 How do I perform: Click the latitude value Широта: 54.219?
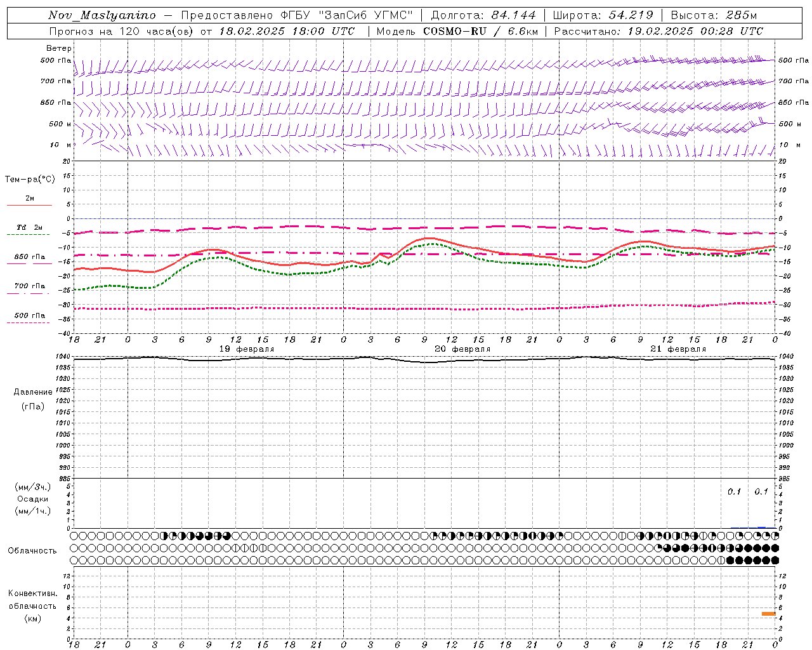(603, 15)
